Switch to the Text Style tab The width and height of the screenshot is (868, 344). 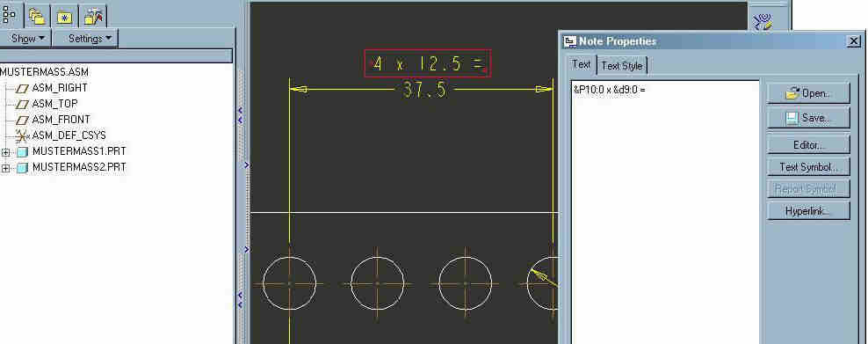[622, 65]
